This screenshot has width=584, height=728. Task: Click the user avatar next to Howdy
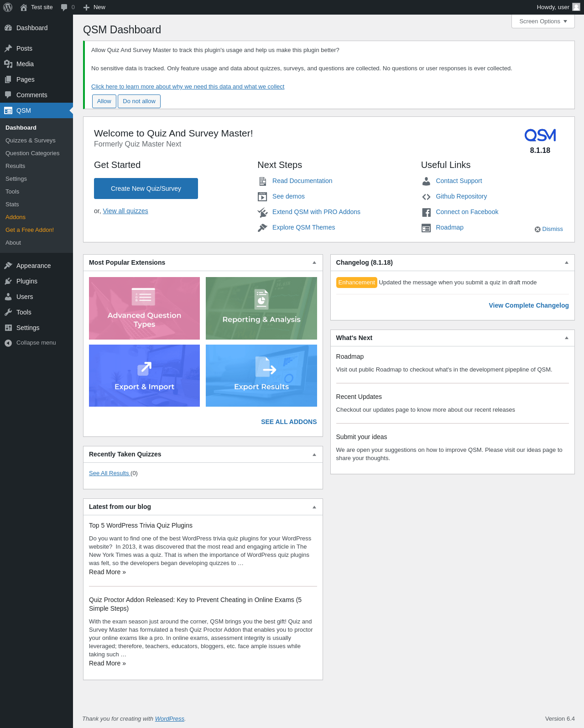pos(576,7)
